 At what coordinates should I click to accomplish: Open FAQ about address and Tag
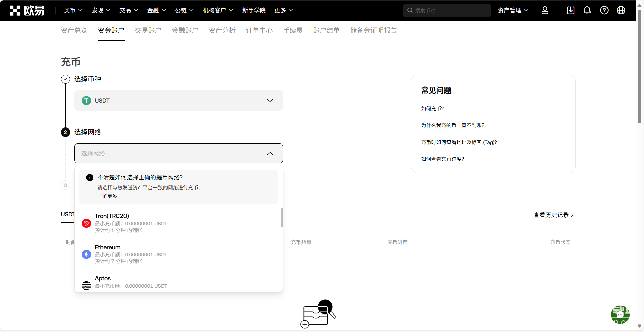pyautogui.click(x=459, y=142)
